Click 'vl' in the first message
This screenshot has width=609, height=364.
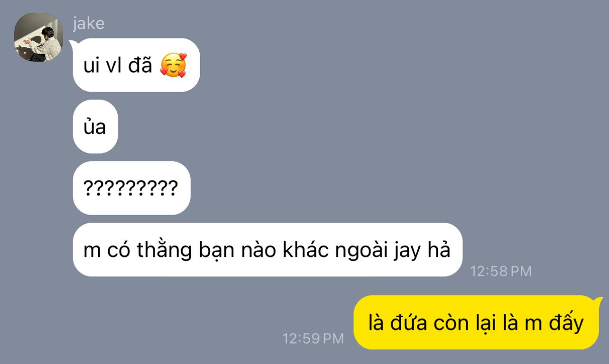pos(114,65)
